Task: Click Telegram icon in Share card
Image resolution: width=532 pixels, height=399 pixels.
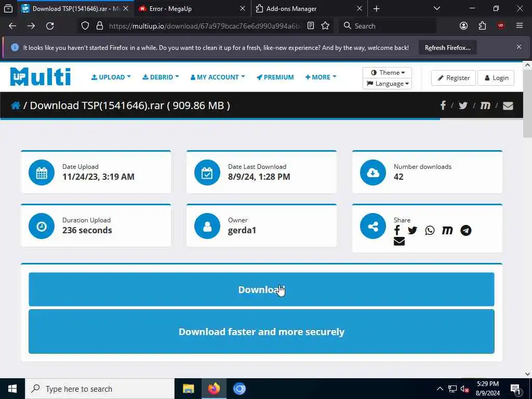Action: pyautogui.click(x=466, y=230)
